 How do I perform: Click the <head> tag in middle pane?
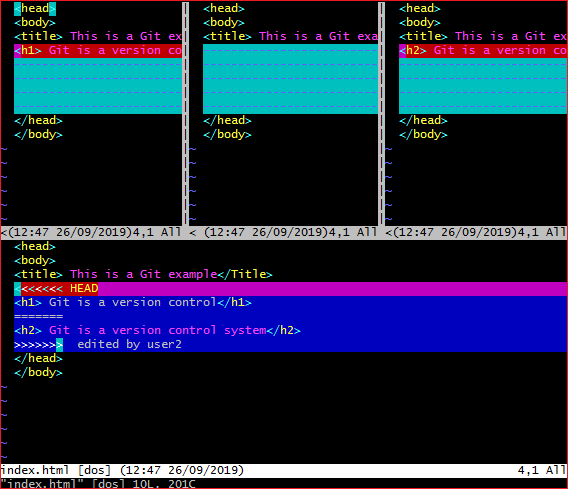click(x=224, y=8)
